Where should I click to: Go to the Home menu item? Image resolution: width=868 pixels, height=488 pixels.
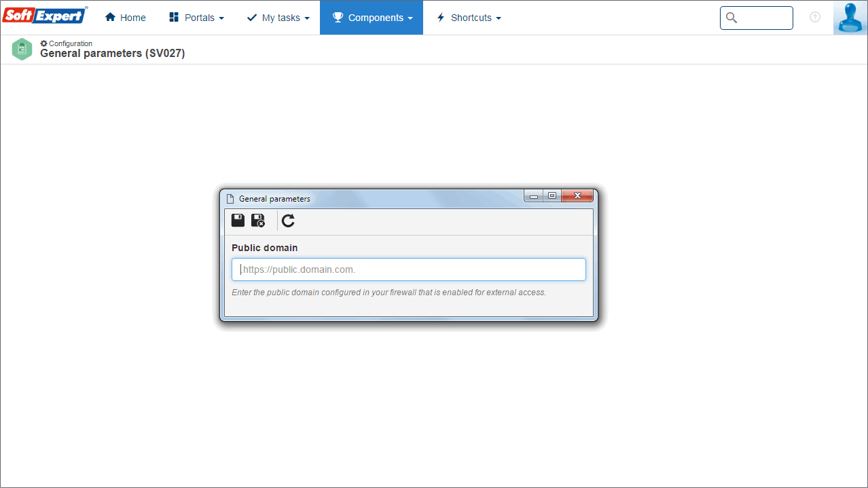point(126,18)
